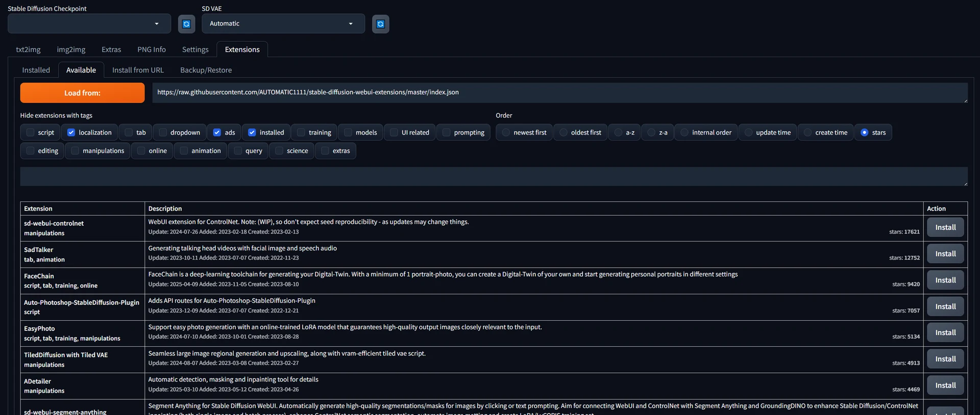Viewport: 980px width, 415px height.
Task: Click the 'stars: 9420' count
Action: (906, 284)
